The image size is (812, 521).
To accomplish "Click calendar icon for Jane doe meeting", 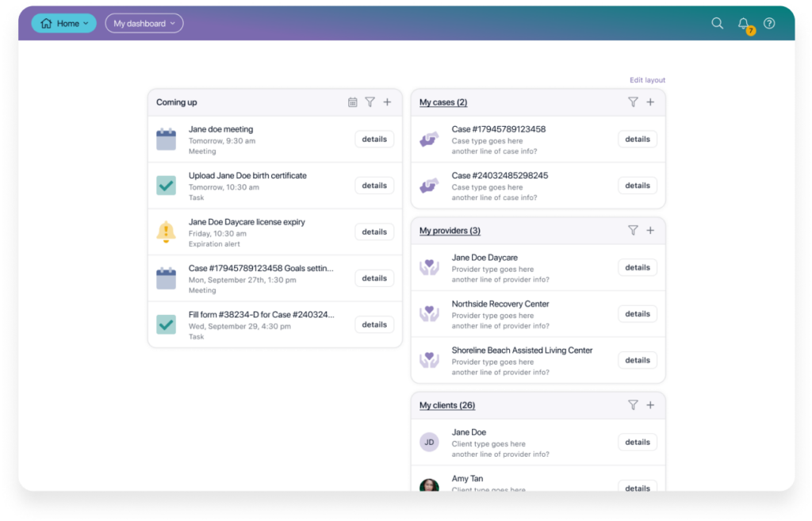I will (x=167, y=139).
